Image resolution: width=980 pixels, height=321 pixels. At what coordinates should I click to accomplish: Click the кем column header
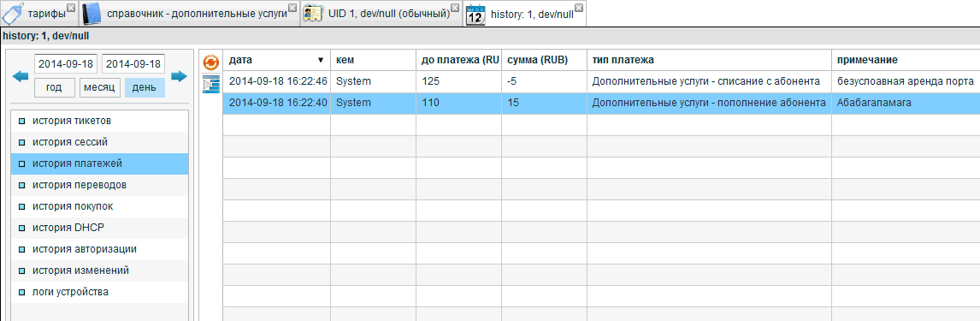(373, 60)
